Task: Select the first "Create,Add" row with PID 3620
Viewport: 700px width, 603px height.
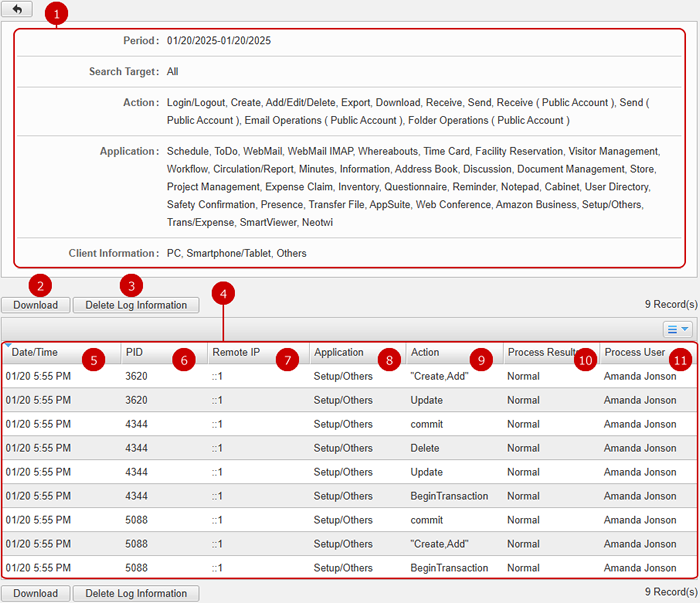Action: point(350,376)
